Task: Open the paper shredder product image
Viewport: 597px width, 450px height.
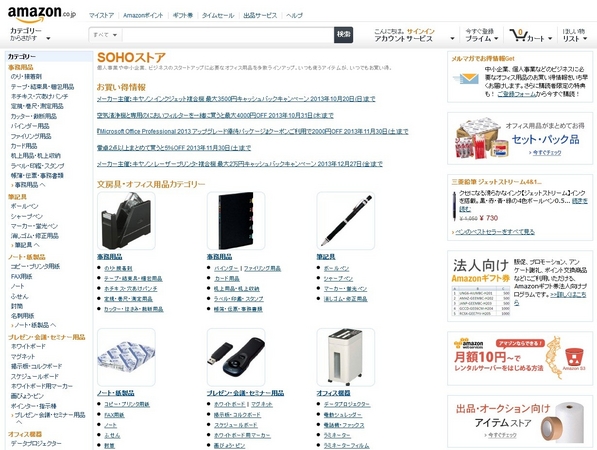Action: tap(346, 357)
